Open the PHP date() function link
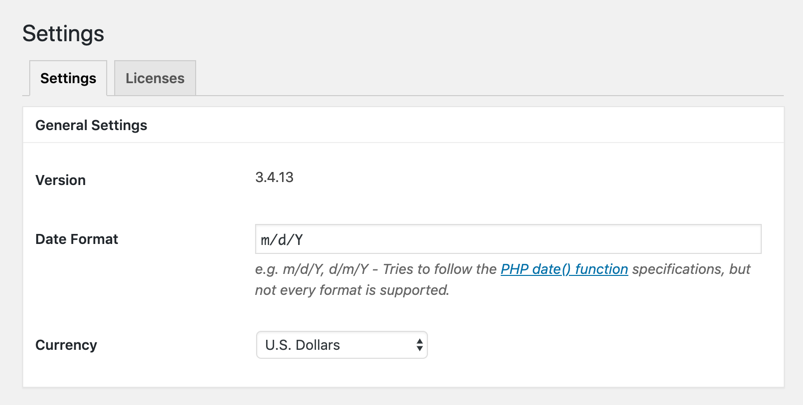 [564, 269]
